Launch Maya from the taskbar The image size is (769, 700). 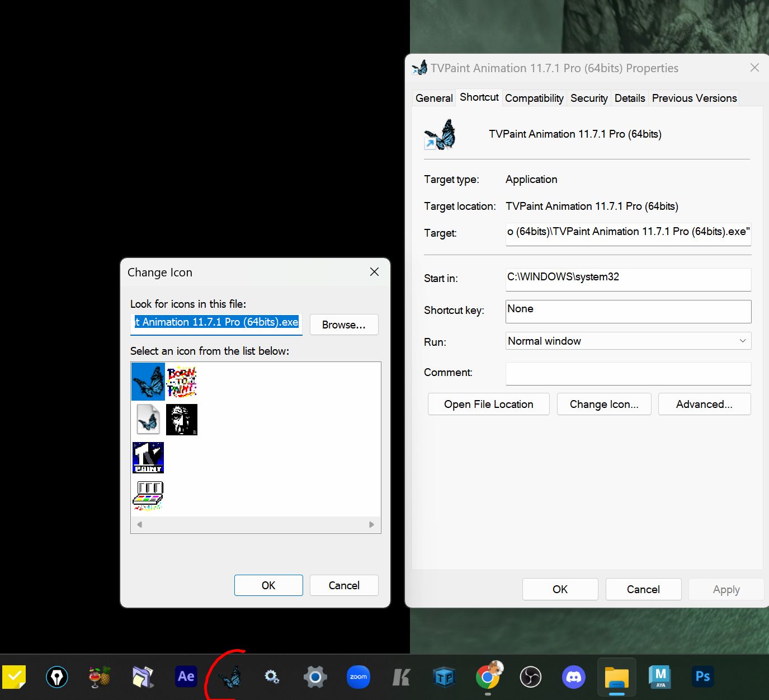pyautogui.click(x=660, y=677)
